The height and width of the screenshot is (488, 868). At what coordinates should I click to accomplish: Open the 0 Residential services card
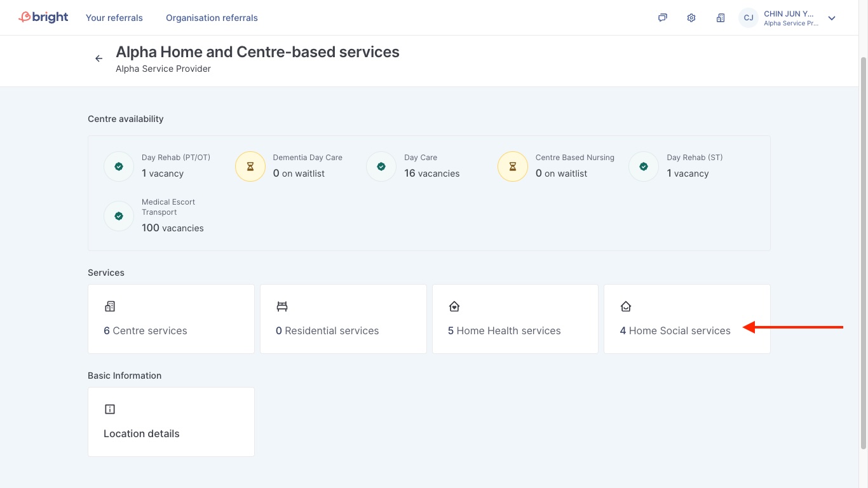click(x=343, y=319)
